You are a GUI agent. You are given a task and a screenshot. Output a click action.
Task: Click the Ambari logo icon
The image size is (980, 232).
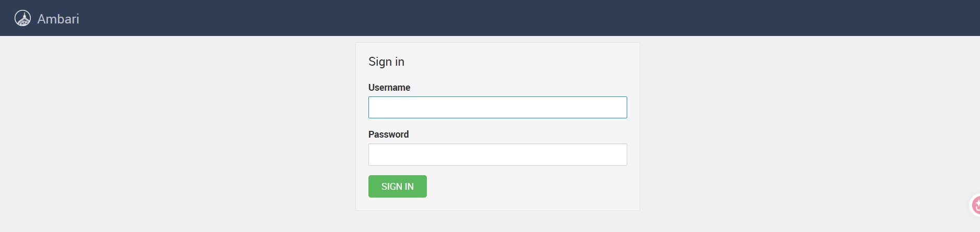coord(22,18)
